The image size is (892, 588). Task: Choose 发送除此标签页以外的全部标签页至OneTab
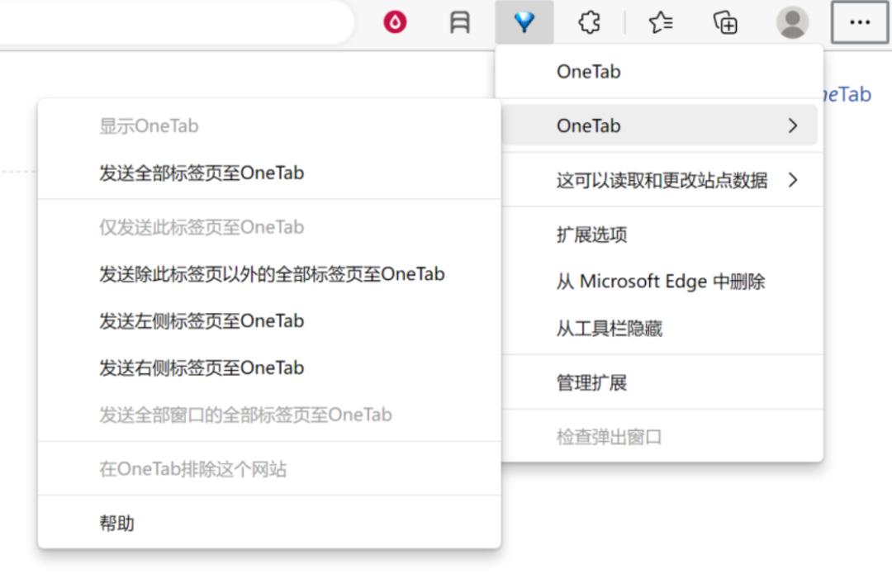[272, 273]
